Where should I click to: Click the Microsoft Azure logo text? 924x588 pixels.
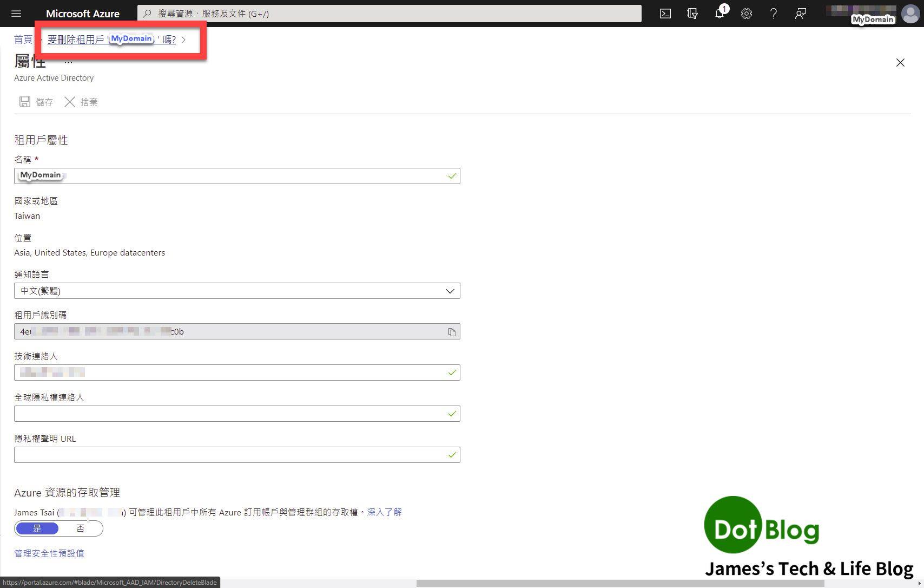(83, 14)
